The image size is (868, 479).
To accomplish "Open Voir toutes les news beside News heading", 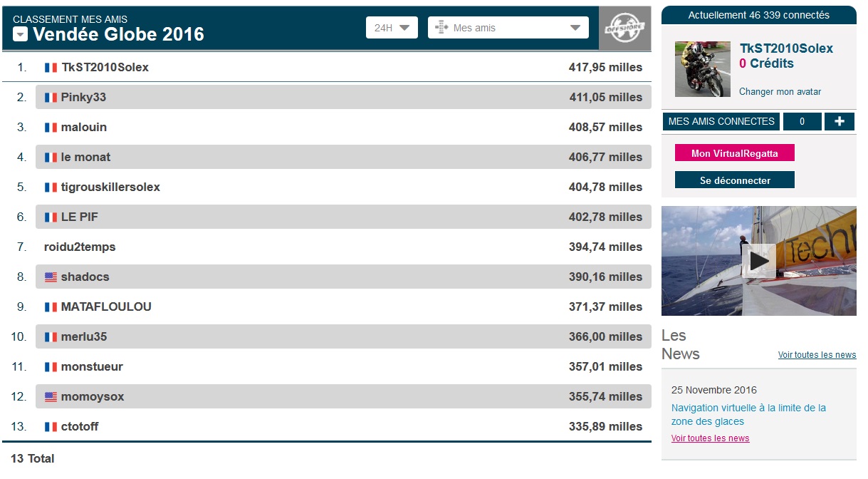I will pos(817,355).
